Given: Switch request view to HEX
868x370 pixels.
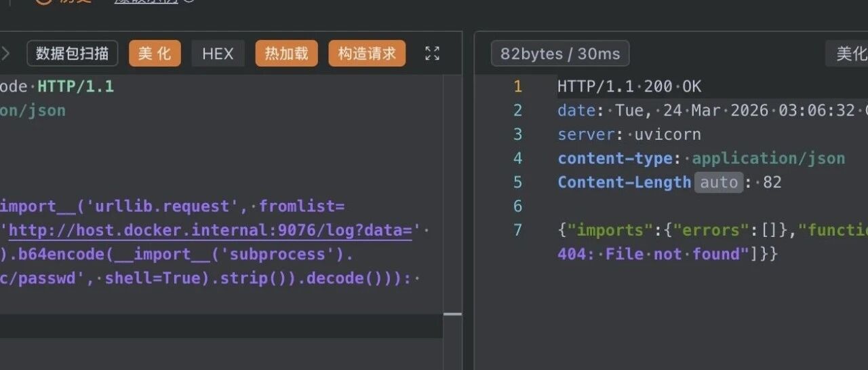Looking at the screenshot, I should pyautogui.click(x=218, y=54).
